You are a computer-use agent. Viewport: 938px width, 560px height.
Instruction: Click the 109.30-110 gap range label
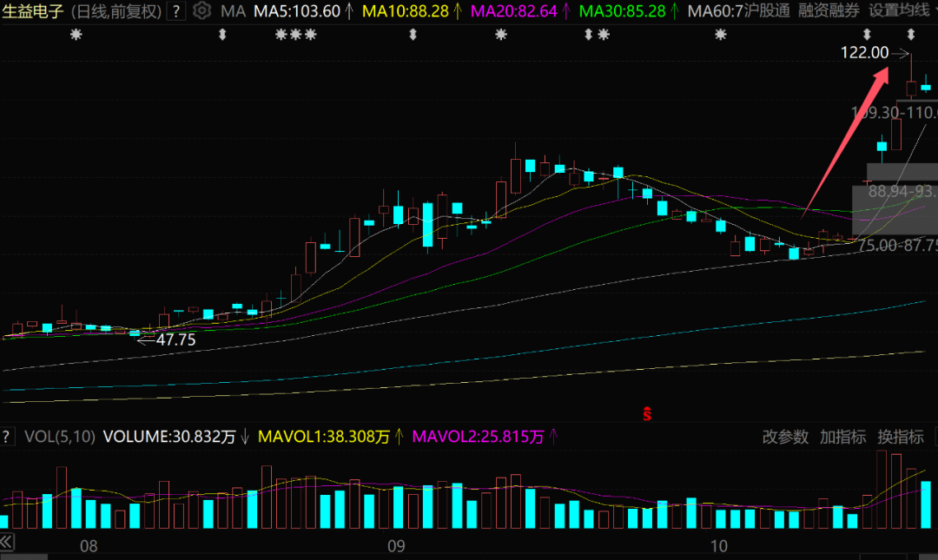894,113
